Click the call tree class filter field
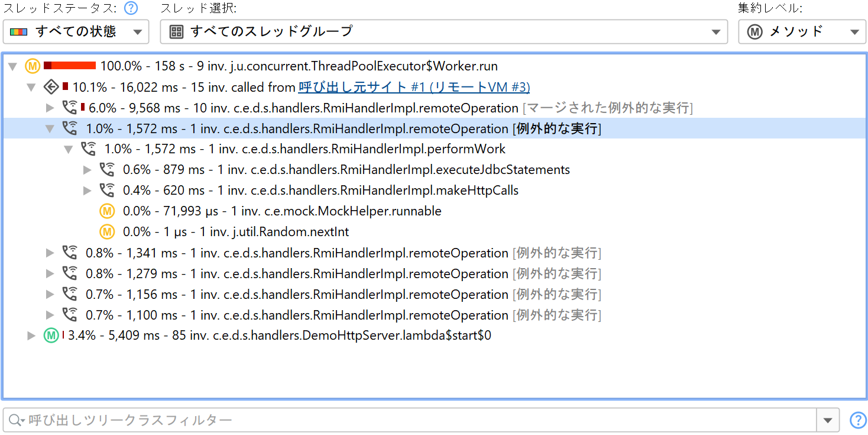Screen dimensions: 868x435 414,420
